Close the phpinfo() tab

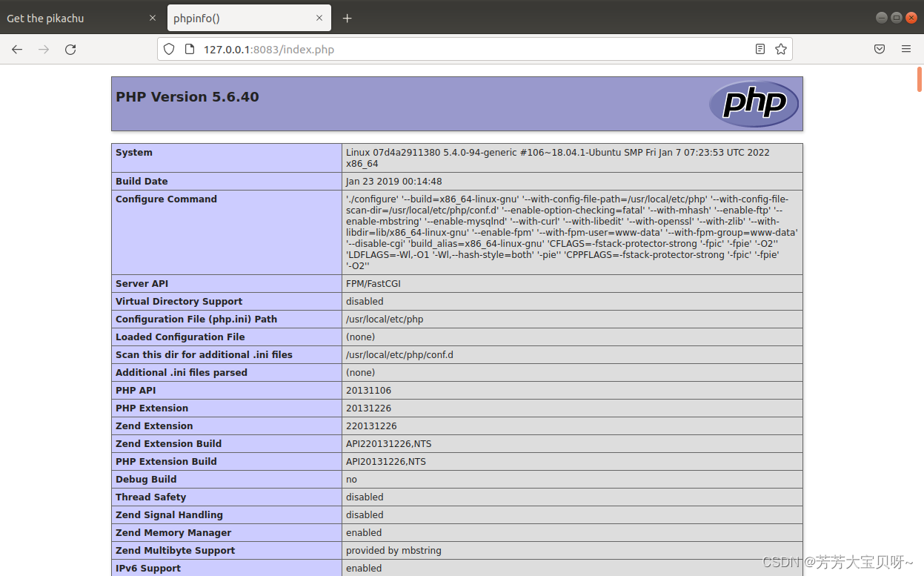tap(319, 19)
